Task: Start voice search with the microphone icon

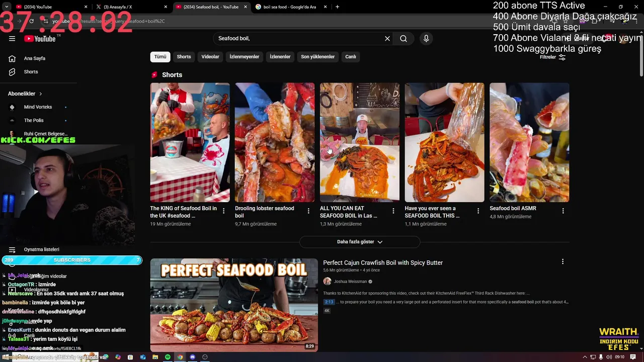Action: [426, 39]
